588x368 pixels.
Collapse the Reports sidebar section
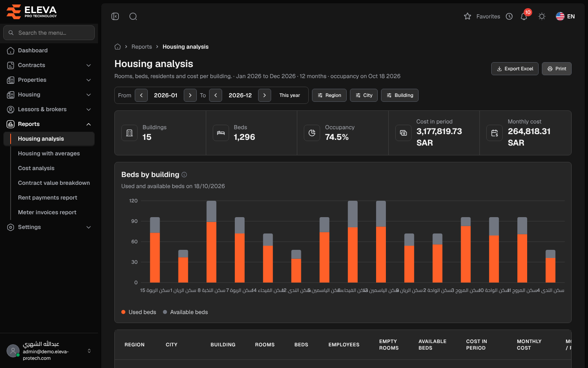[x=49, y=124]
